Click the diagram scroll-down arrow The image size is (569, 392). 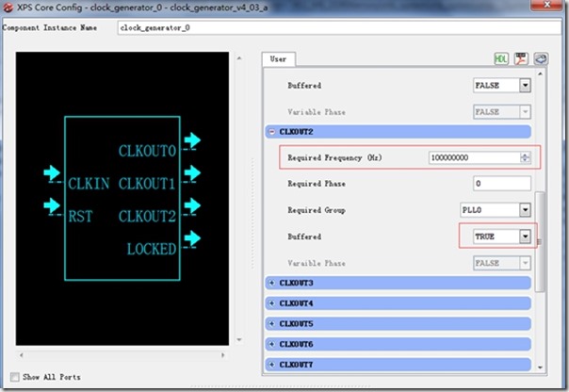tap(239, 340)
